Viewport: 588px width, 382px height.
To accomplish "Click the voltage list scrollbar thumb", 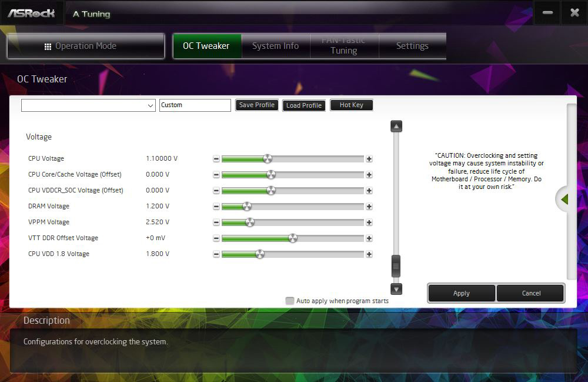I will (396, 266).
